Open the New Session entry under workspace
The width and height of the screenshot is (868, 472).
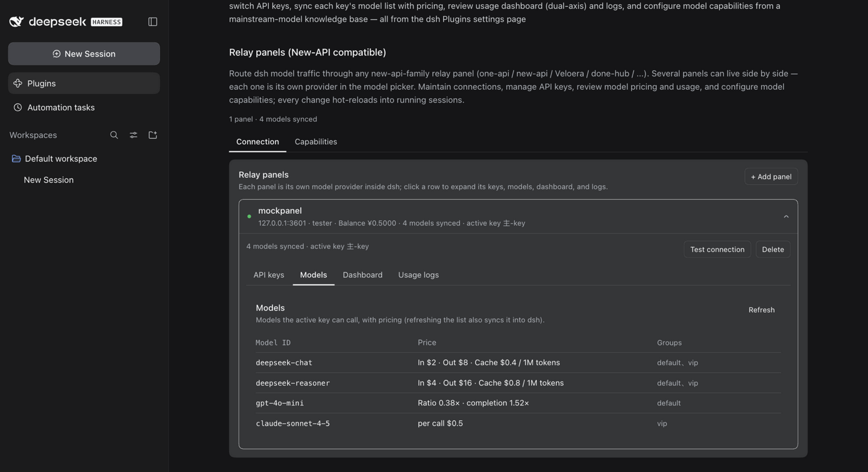(x=49, y=180)
